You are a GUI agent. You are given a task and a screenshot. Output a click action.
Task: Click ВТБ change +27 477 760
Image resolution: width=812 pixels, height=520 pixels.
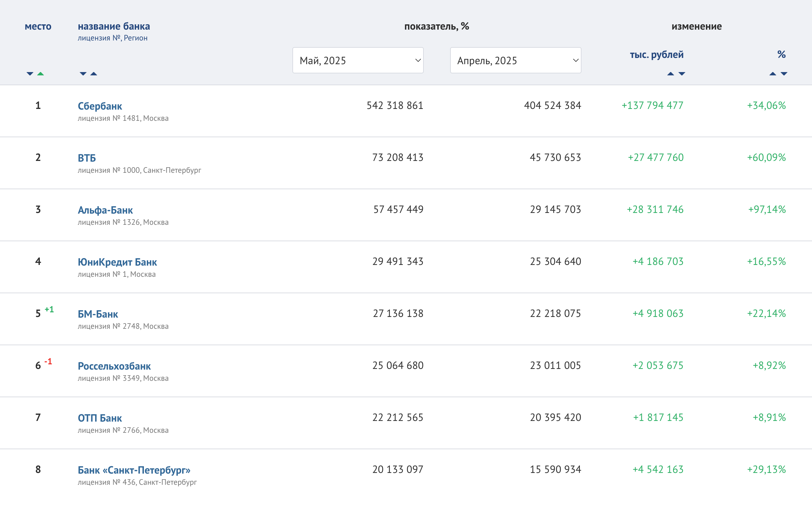[656, 157]
